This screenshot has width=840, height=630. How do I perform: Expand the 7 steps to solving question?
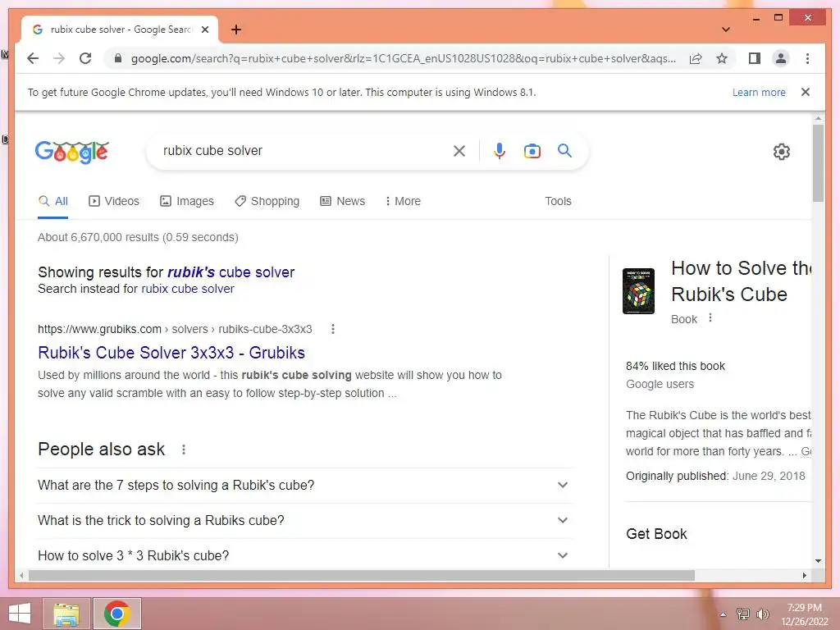[x=304, y=486]
